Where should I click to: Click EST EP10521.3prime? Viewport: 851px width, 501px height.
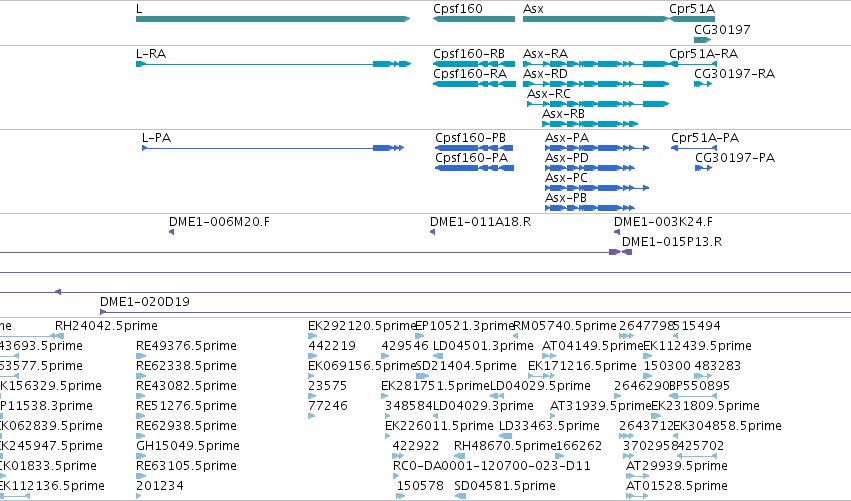coord(420,336)
